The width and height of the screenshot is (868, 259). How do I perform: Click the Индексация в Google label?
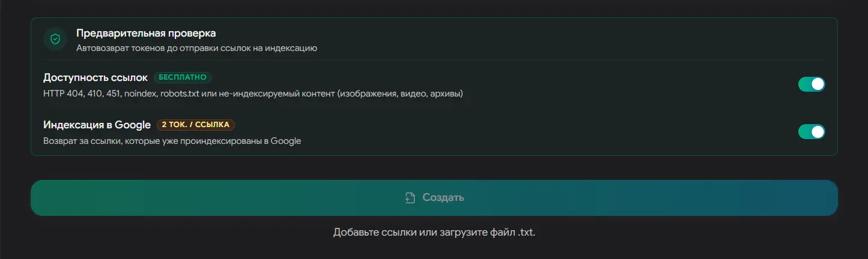tap(97, 125)
